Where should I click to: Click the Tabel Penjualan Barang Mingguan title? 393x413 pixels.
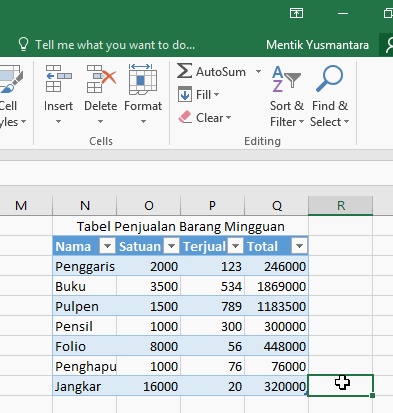pos(181,227)
